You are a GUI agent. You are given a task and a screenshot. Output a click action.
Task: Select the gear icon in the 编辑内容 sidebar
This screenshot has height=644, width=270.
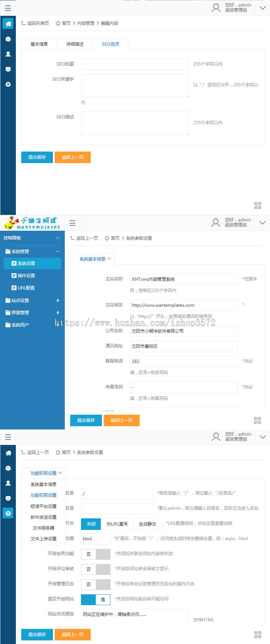[x=8, y=84]
